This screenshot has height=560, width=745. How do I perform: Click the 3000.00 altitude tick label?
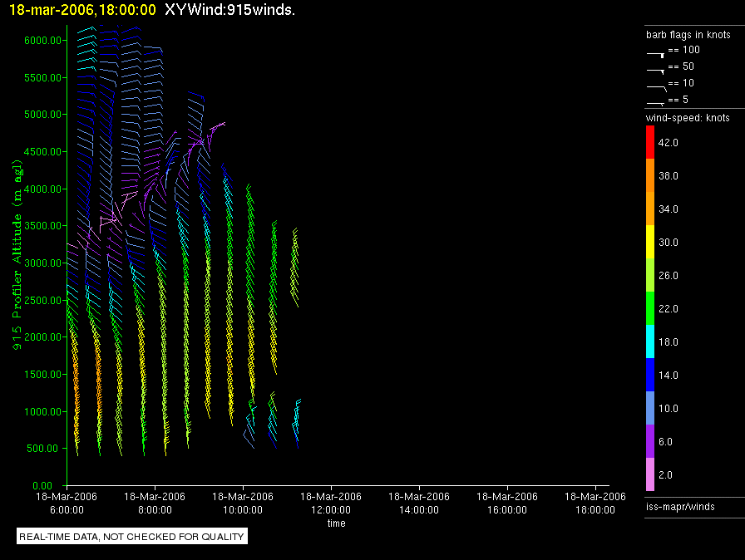pyautogui.click(x=42, y=263)
